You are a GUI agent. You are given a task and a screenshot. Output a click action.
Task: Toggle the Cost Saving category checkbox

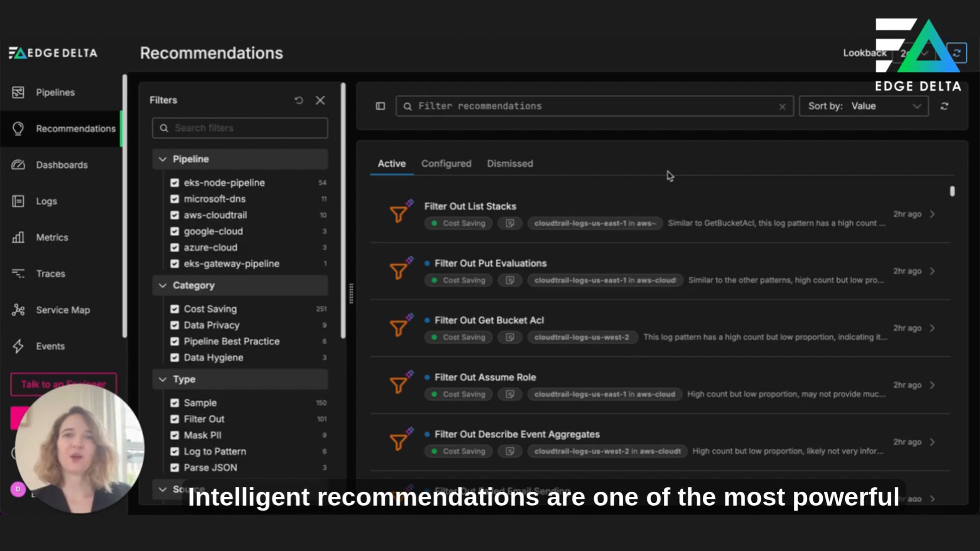click(x=175, y=309)
